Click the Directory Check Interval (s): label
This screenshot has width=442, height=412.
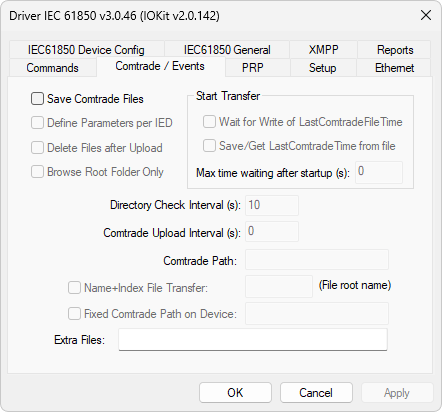[x=175, y=205]
